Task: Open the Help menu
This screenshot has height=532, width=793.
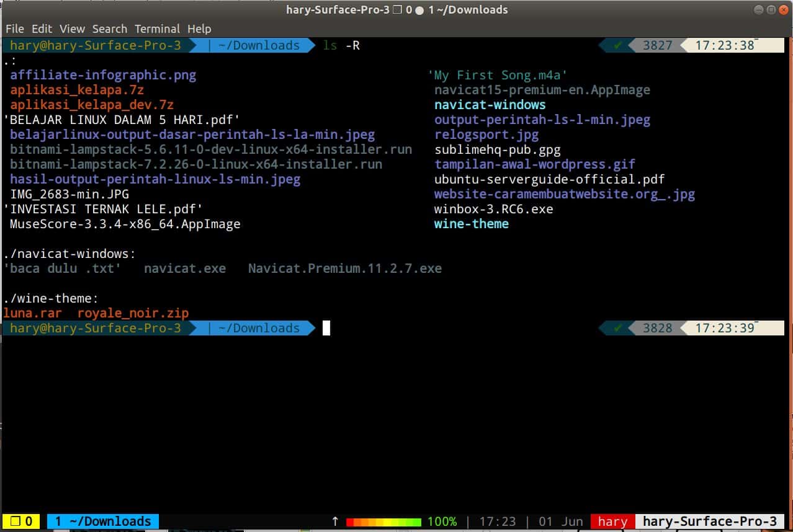Action: pos(200,29)
